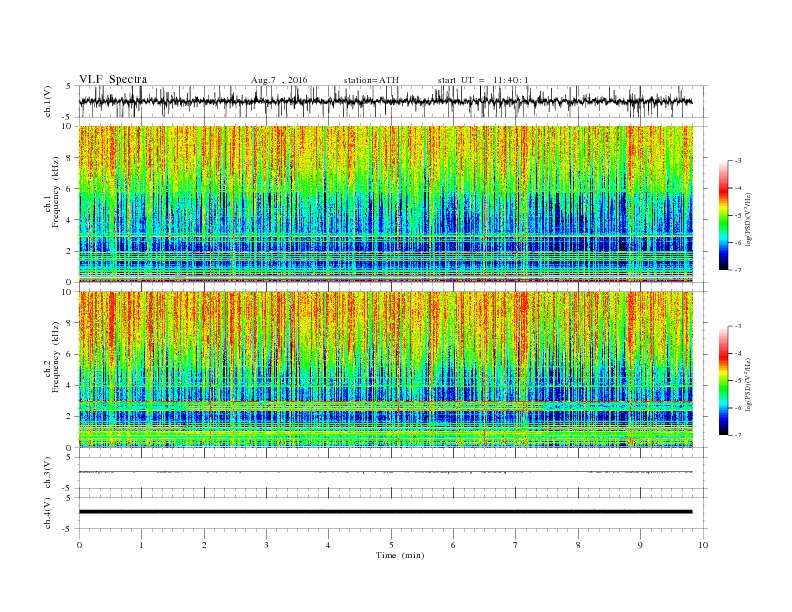
Task: Click the ch.1 "Frequency (kHz)" axis label
Action: [x=56, y=192]
